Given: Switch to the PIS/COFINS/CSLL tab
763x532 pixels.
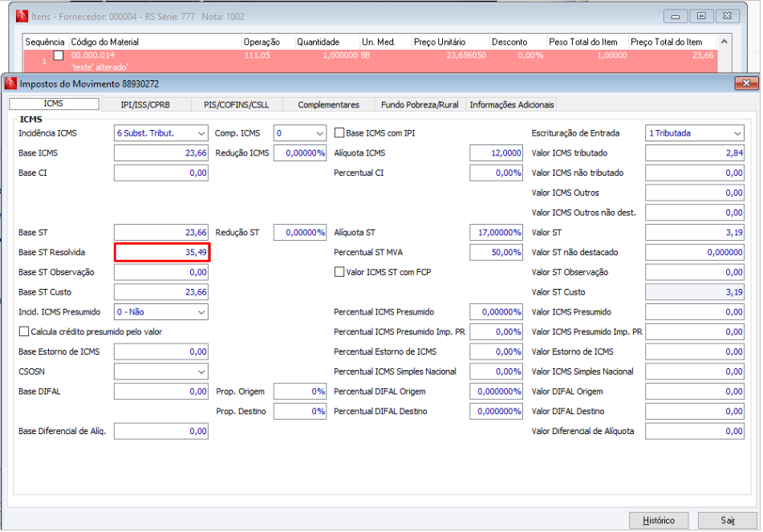Looking at the screenshot, I should coord(236,104).
